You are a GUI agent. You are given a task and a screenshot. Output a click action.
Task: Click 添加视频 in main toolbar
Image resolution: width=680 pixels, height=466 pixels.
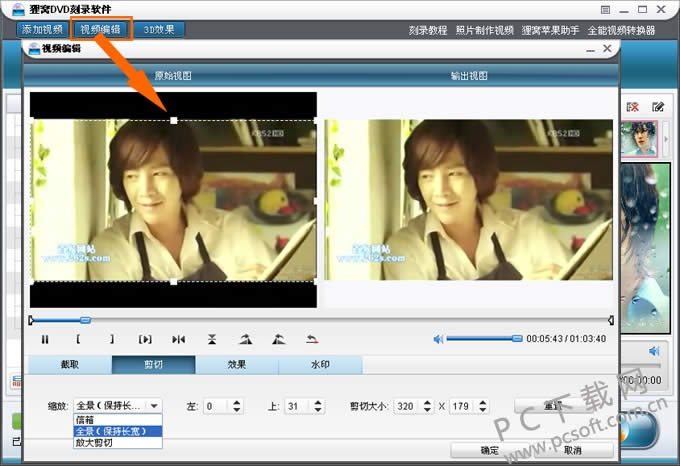tap(42, 29)
